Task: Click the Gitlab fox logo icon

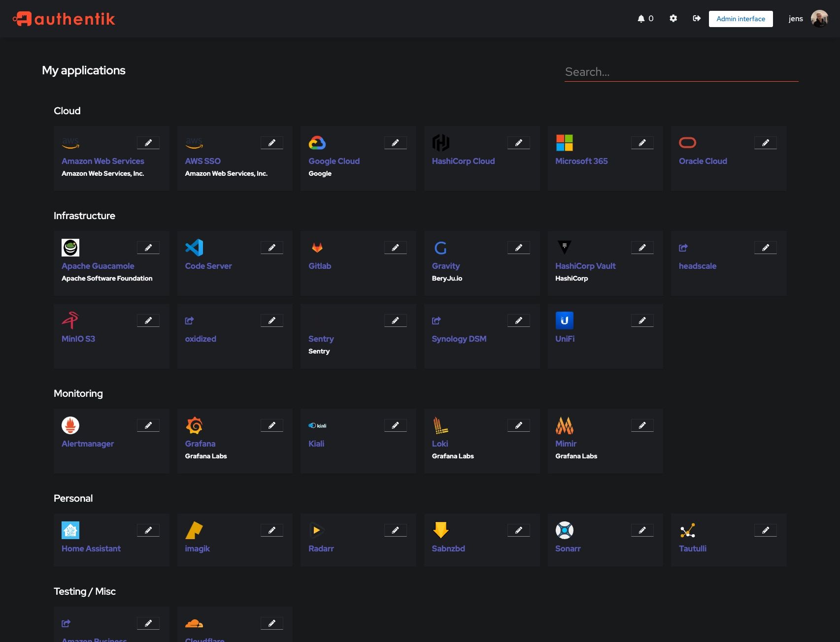Action: 317,248
